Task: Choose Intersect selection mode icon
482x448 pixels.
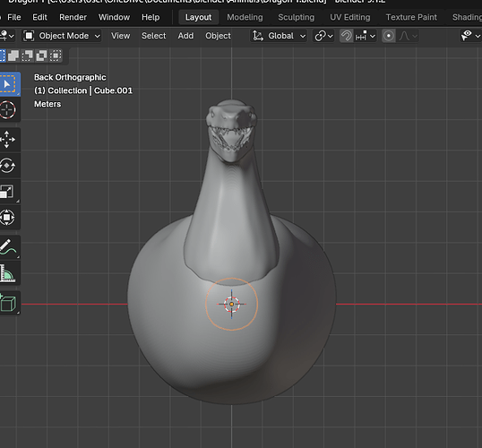Action: click(56, 56)
